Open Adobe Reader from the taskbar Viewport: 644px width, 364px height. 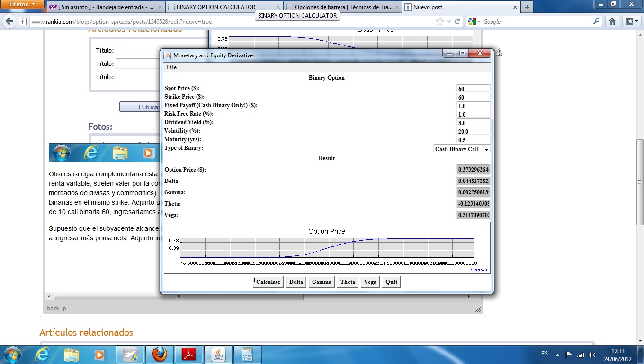tap(189, 355)
